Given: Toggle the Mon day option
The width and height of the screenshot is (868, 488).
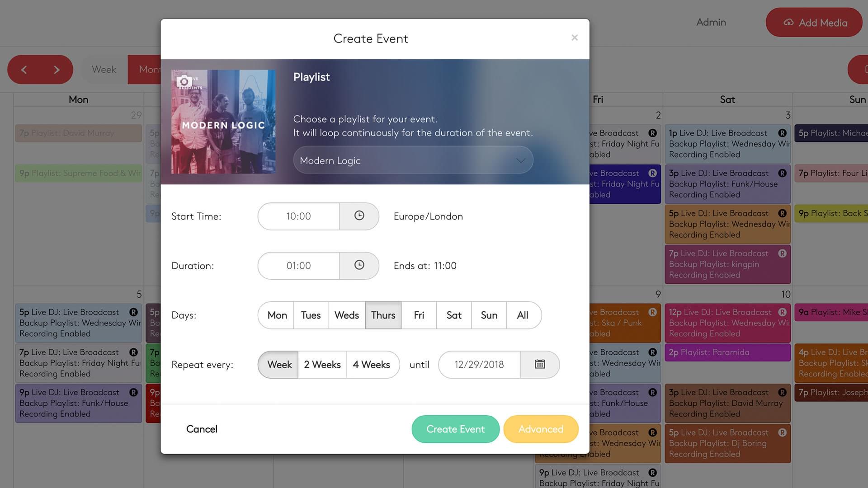Looking at the screenshot, I should point(277,315).
